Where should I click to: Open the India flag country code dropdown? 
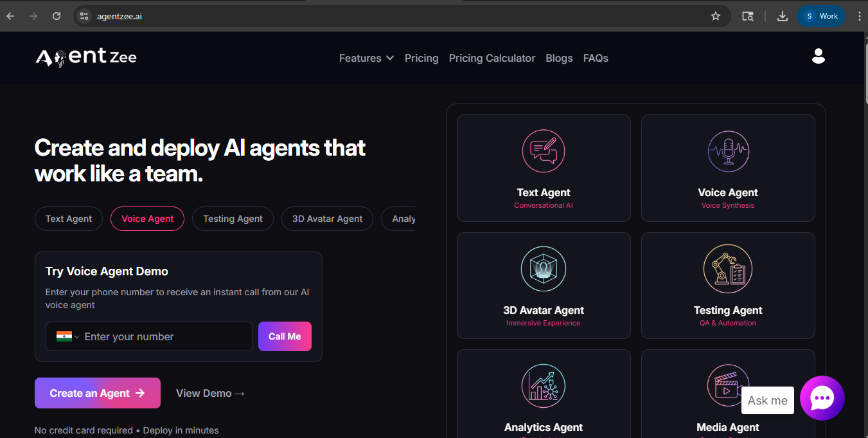pyautogui.click(x=67, y=336)
